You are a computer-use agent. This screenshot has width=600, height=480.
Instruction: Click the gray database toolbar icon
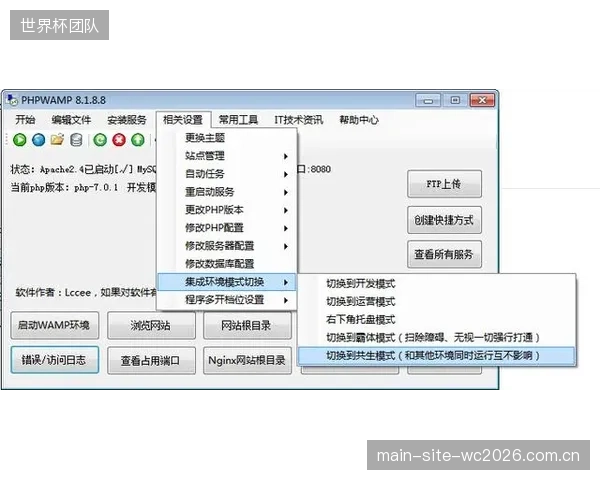76,140
